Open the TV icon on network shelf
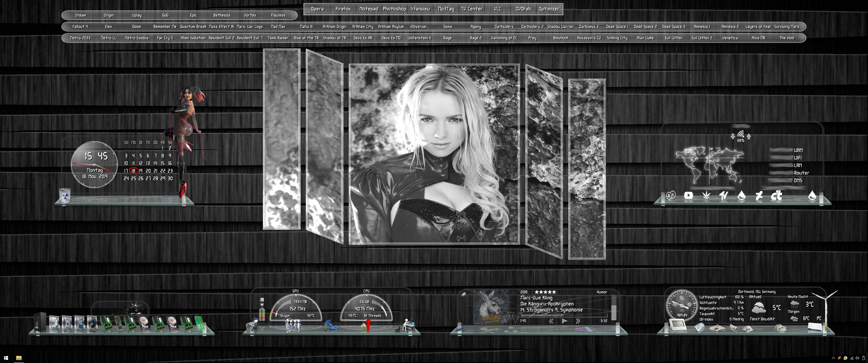 723,195
